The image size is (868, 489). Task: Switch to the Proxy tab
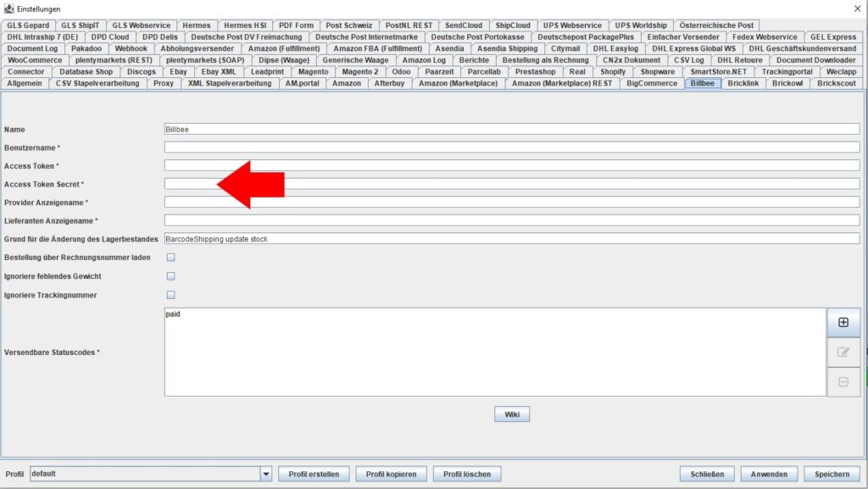point(164,84)
